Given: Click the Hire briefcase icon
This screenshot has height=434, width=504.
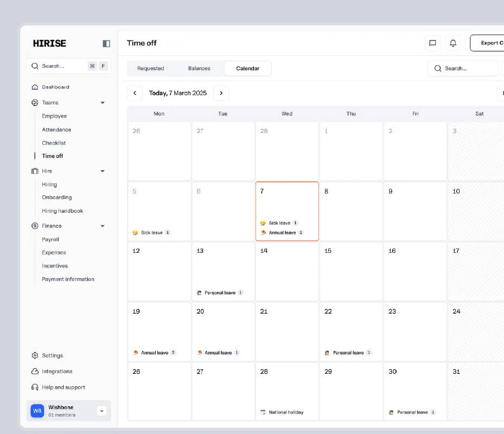Looking at the screenshot, I should [35, 171].
